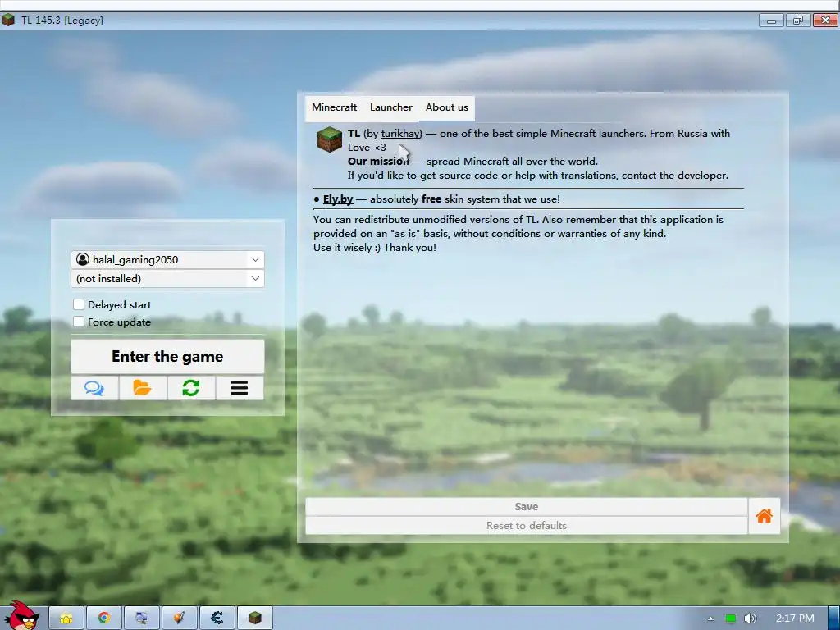The width and height of the screenshot is (840, 630).
Task: Open the game folder icon
Action: 143,388
